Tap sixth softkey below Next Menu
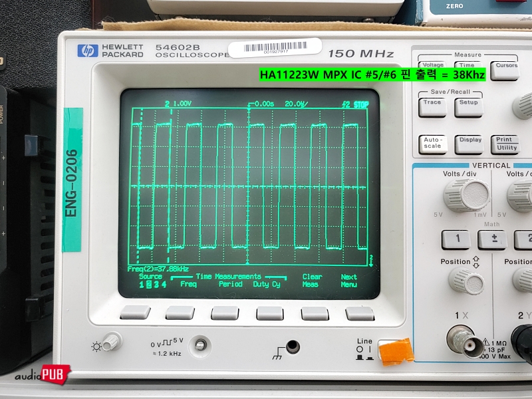 tap(360, 313)
